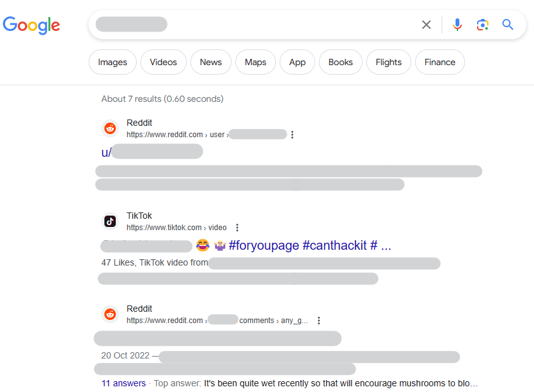
Task: Click the blue search magnifier icon
Action: [507, 25]
